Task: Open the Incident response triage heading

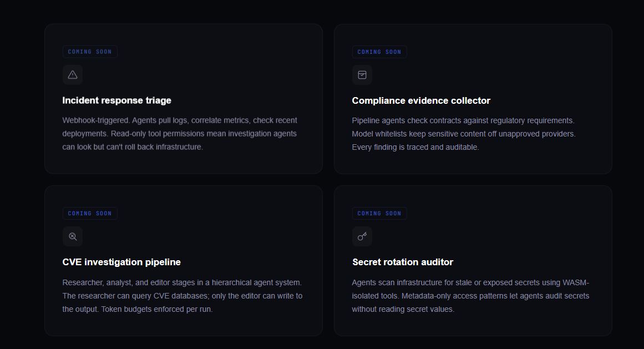Action: click(x=116, y=100)
